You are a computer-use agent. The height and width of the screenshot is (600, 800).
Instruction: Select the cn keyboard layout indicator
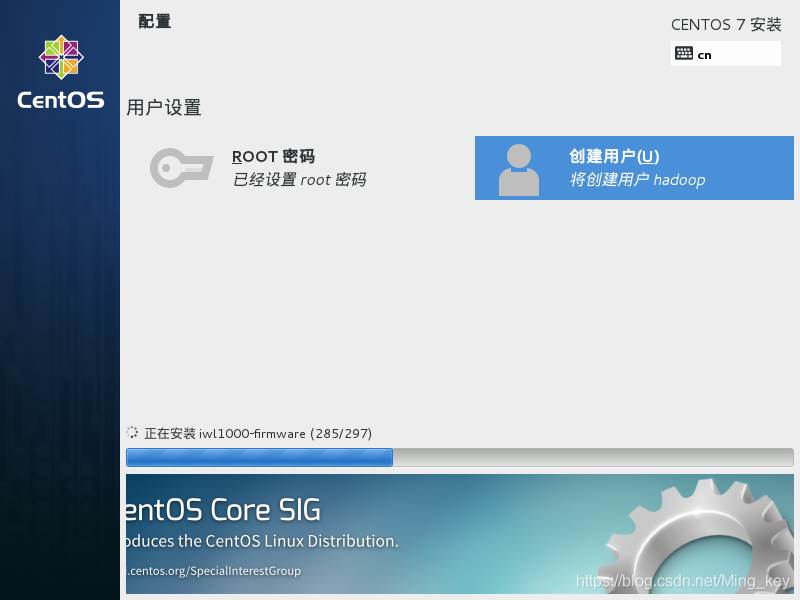click(726, 54)
